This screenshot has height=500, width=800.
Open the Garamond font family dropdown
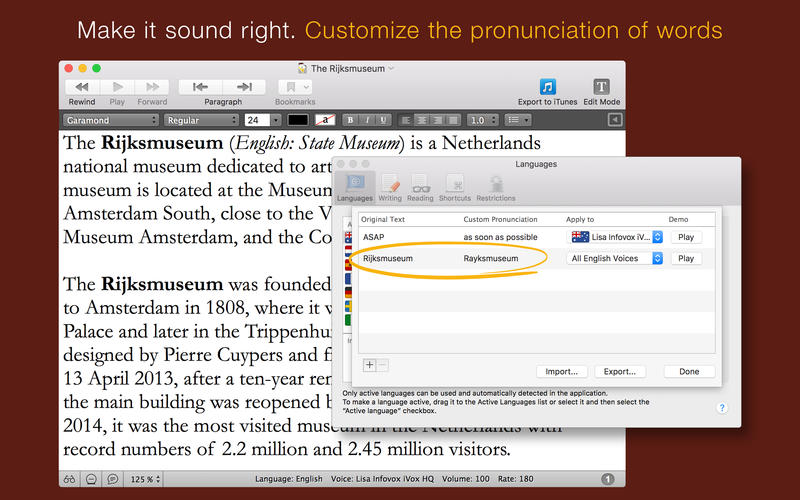111,120
